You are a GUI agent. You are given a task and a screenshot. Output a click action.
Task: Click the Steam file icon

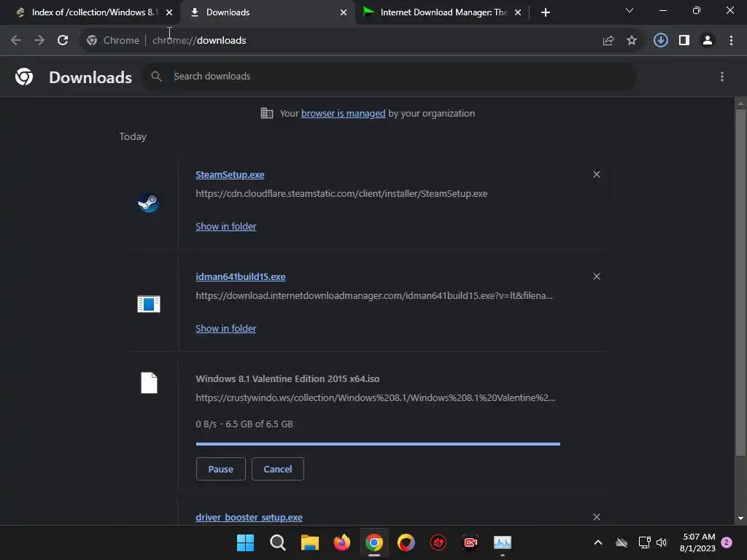pyautogui.click(x=148, y=203)
